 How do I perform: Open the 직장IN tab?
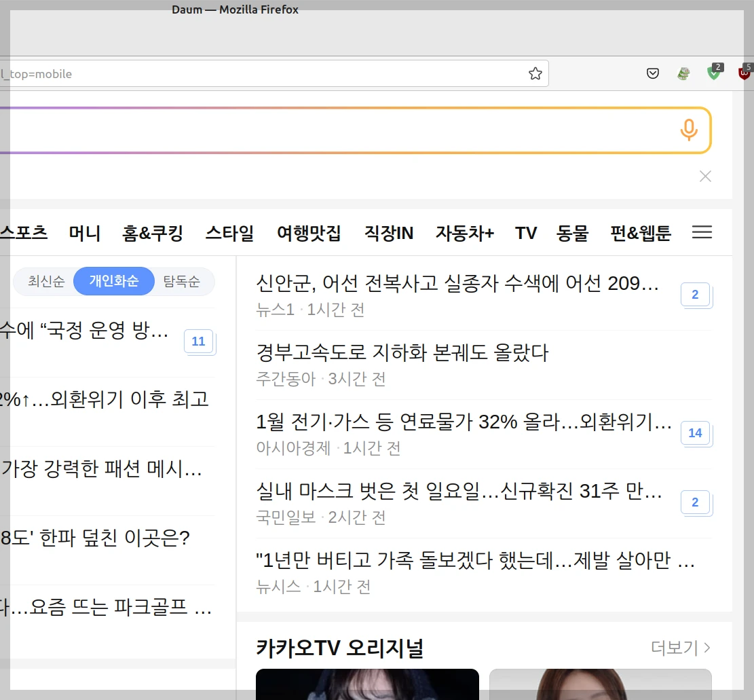point(389,233)
